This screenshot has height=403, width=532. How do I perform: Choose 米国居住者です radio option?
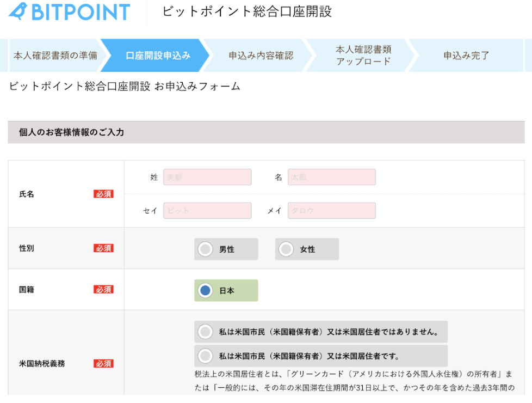coord(205,356)
